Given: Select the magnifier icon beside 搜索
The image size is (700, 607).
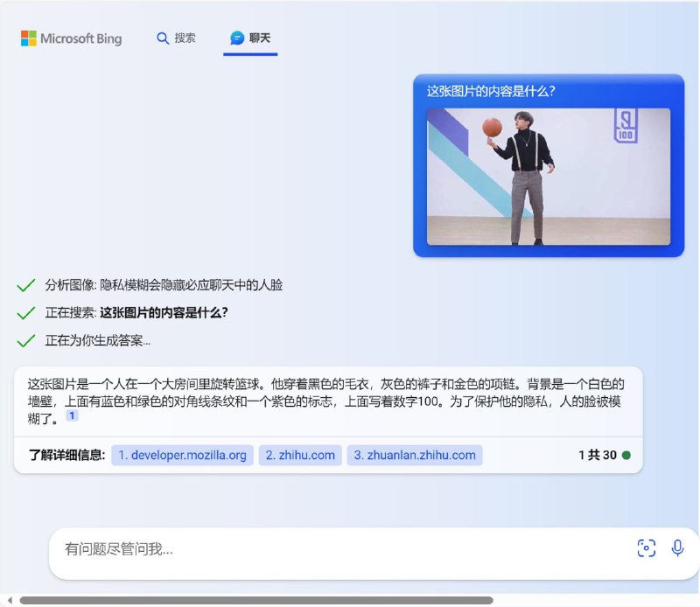Looking at the screenshot, I should point(163,38).
